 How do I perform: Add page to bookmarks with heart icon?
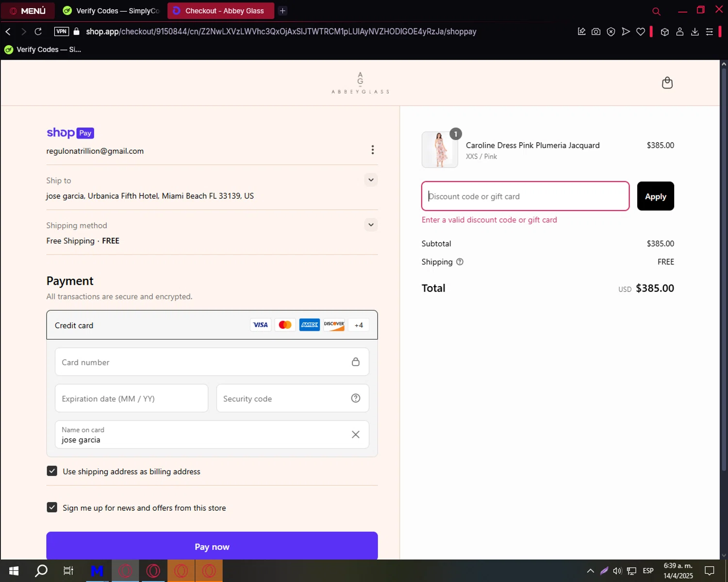641,32
